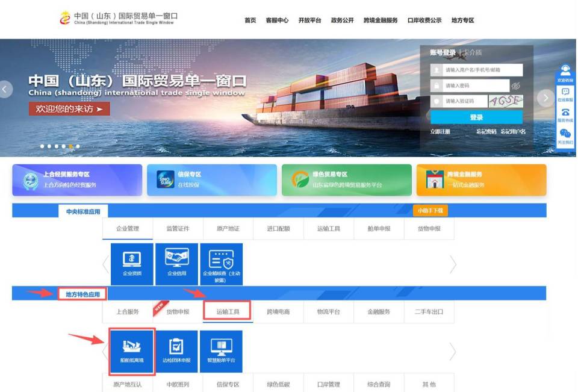The image size is (578, 392).
Task: Click right chevron of local app tiles
Action: click(x=453, y=352)
